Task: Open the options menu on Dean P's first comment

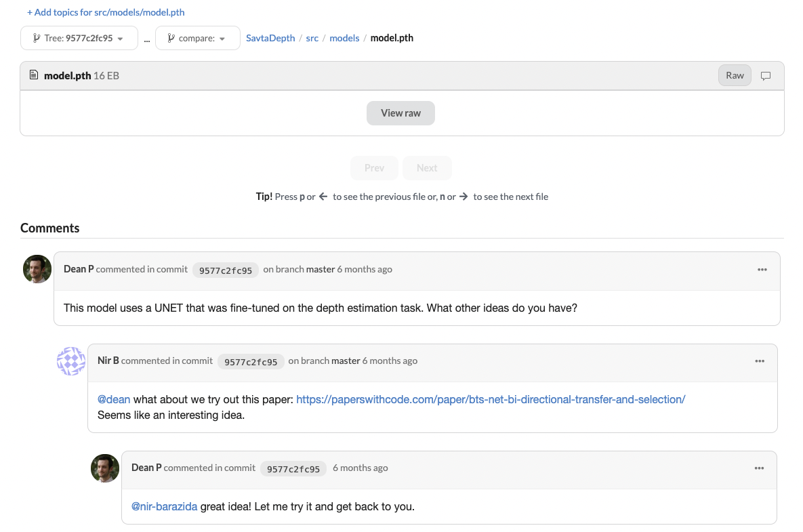Action: tap(762, 270)
